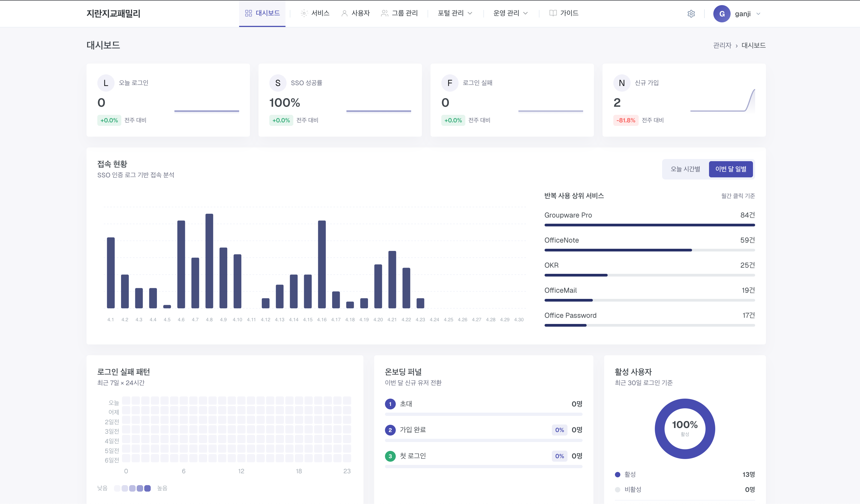Click the 4.16 bar in access chart

[322, 264]
